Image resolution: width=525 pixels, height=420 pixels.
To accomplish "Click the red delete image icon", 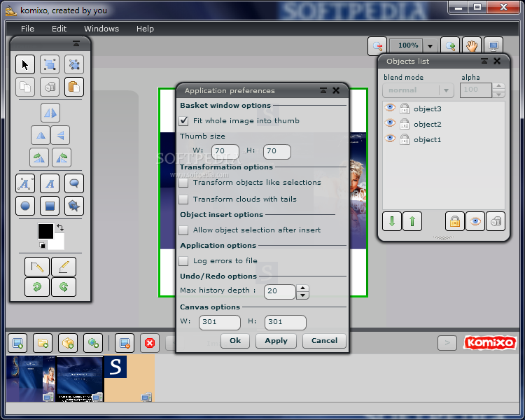I will pyautogui.click(x=150, y=343).
